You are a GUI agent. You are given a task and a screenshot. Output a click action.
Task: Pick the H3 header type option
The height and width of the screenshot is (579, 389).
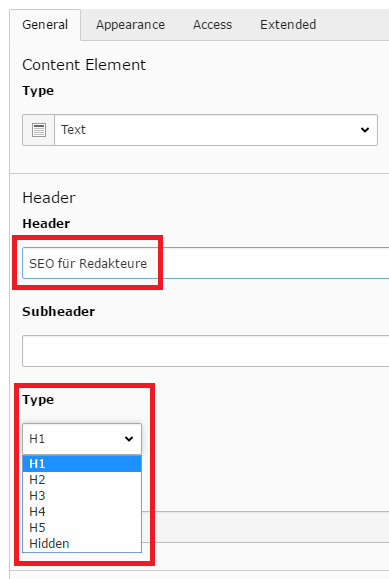pyautogui.click(x=82, y=496)
